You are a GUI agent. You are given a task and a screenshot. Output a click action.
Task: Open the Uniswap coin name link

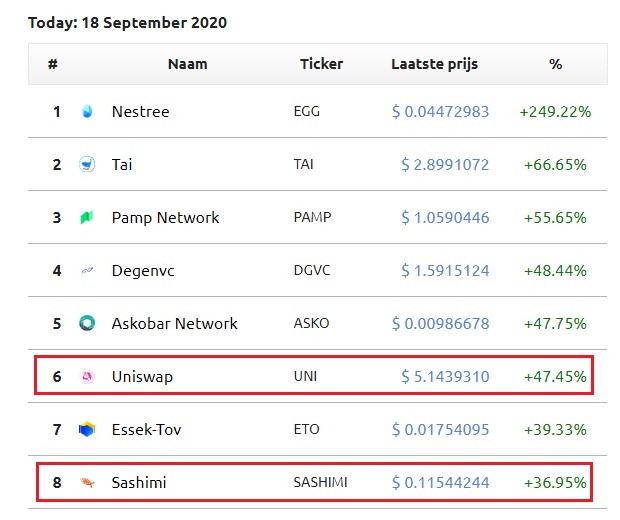142,377
